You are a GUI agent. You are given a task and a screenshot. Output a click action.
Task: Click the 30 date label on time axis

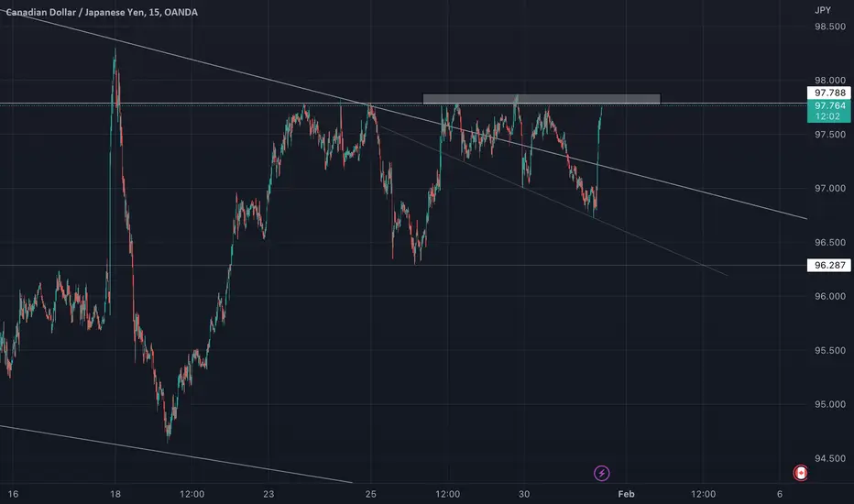524,494
